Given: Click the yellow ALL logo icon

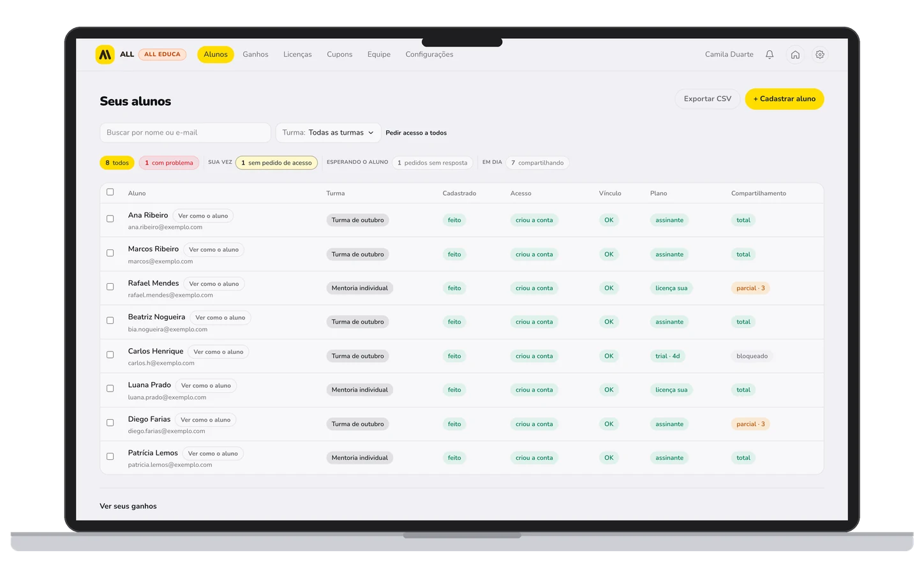Looking at the screenshot, I should click(105, 54).
